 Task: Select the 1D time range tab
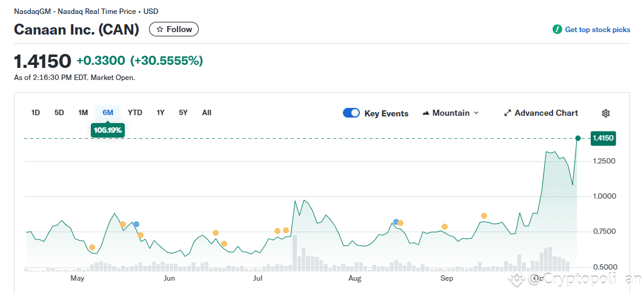coord(36,113)
